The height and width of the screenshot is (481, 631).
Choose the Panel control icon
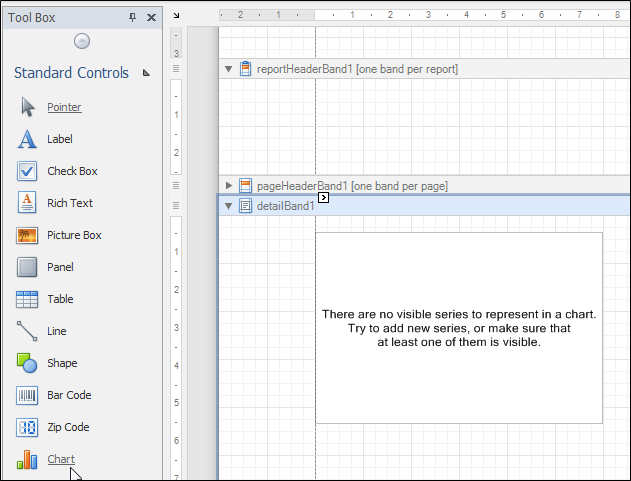[27, 267]
